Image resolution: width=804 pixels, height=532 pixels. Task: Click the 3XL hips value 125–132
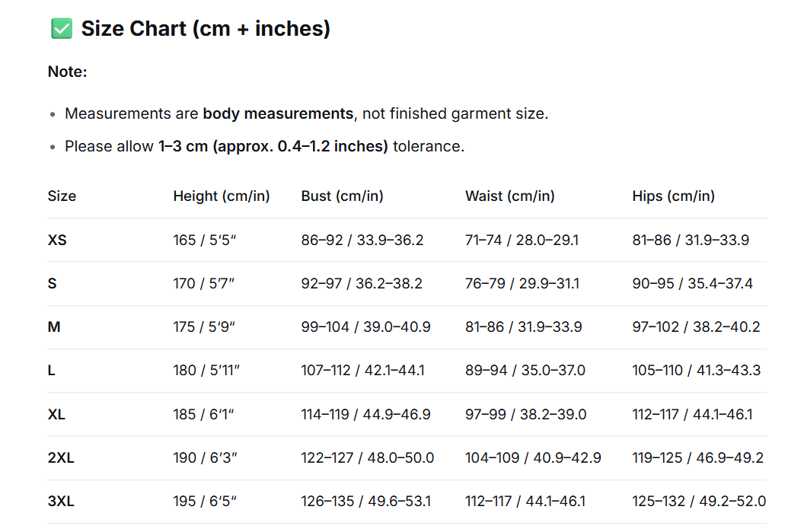[659, 502]
